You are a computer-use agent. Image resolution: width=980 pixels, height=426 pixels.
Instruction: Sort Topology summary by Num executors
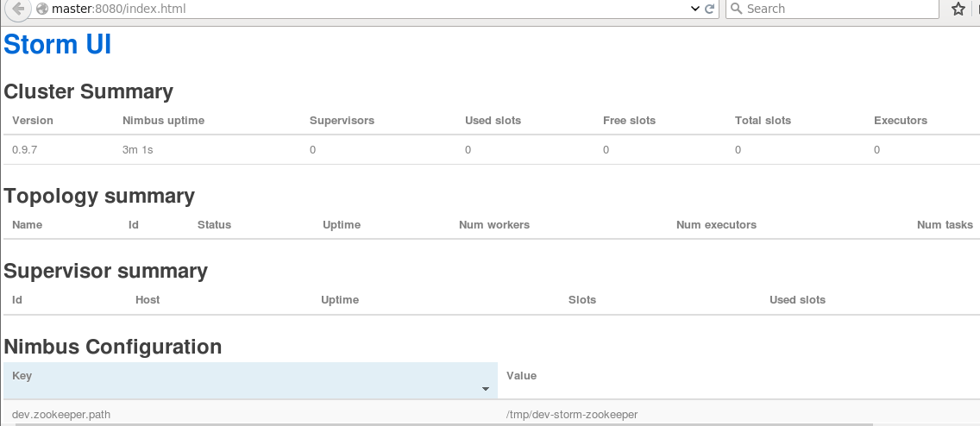716,225
